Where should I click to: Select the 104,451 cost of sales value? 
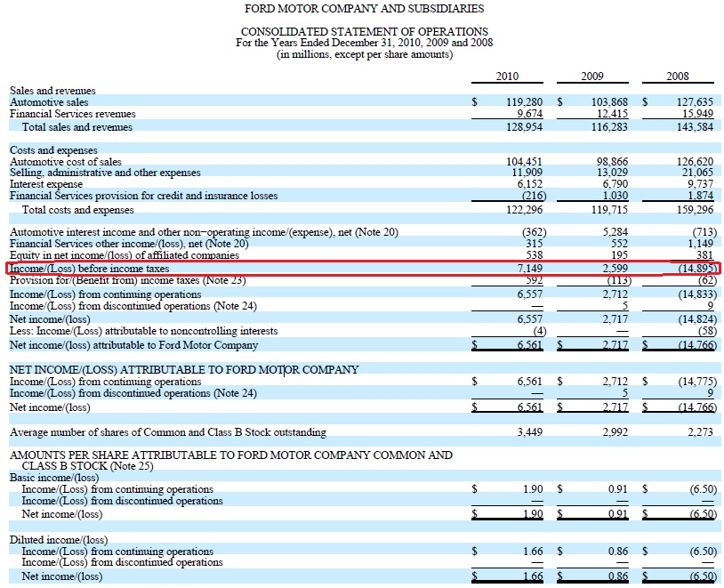(x=524, y=162)
